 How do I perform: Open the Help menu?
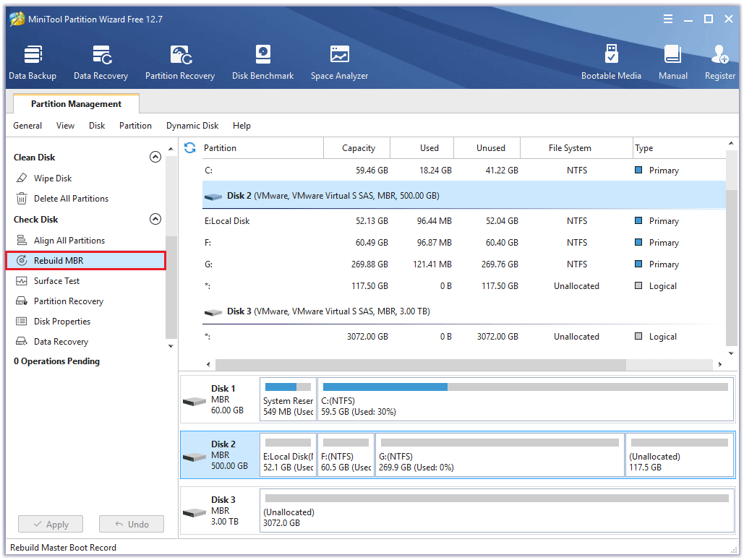coord(241,126)
